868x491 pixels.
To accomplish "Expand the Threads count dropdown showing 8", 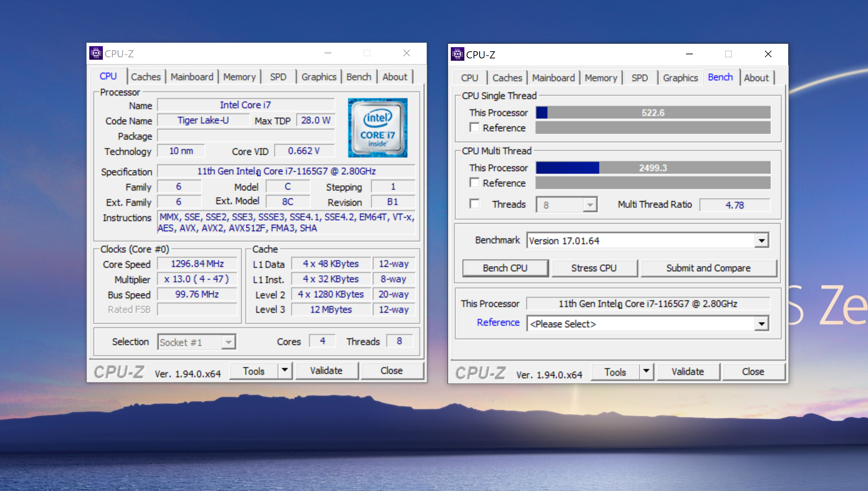I will click(590, 205).
